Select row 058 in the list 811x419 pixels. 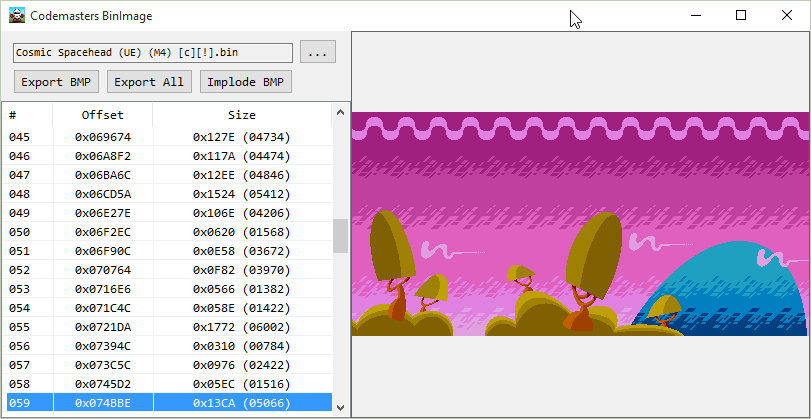click(167, 384)
